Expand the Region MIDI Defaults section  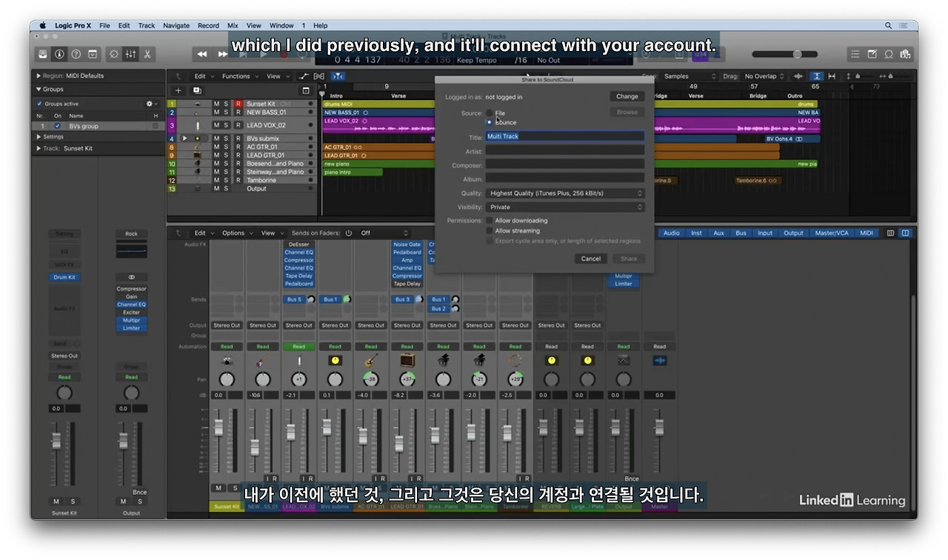39,76
